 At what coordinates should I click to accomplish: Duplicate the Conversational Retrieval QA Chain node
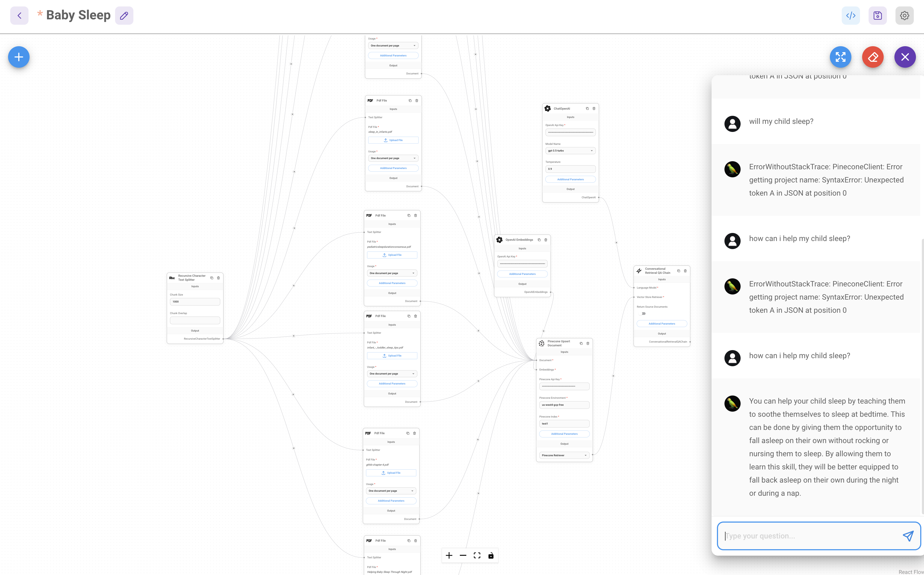tap(678, 271)
